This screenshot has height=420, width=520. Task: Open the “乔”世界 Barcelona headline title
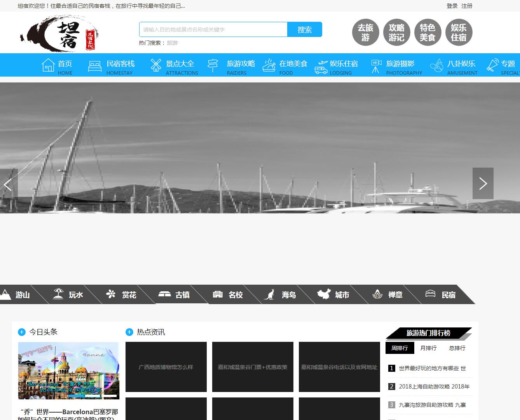pos(68,414)
